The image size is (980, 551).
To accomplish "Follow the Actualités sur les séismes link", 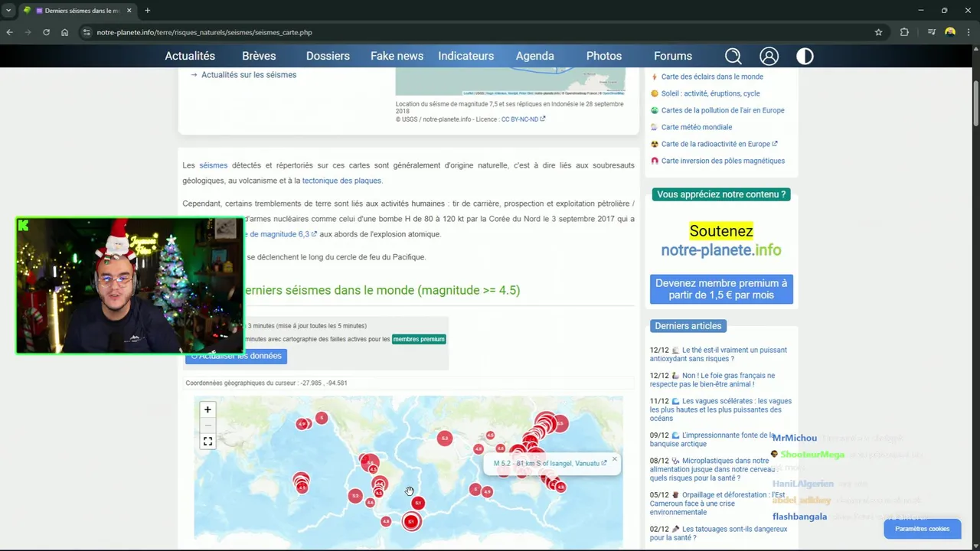I will (249, 75).
